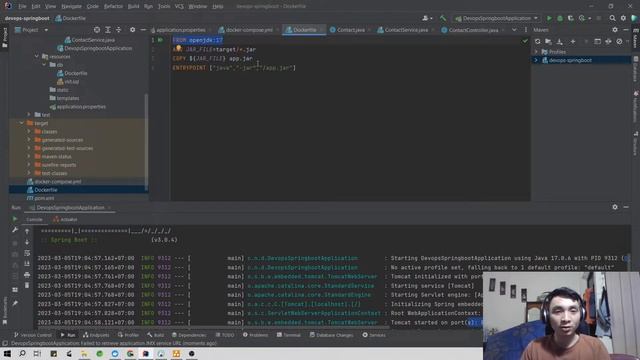Expand the Profiles node in Maven panel

[536, 52]
